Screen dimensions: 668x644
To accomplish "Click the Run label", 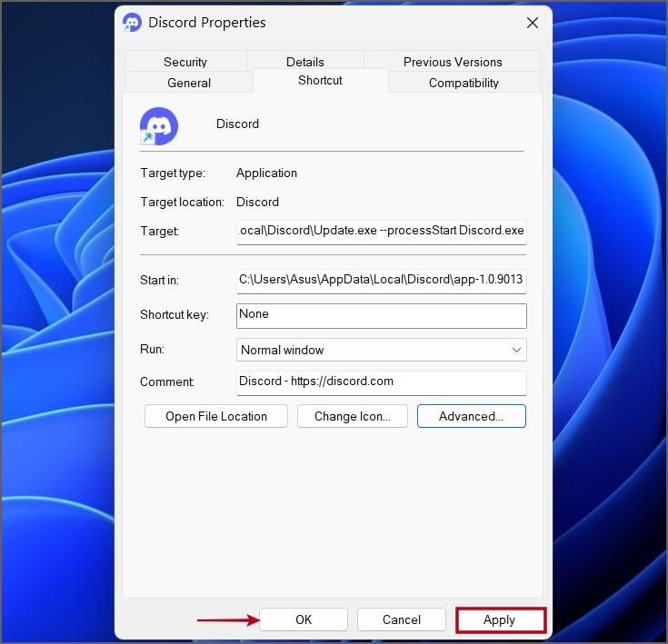I will coord(152,349).
